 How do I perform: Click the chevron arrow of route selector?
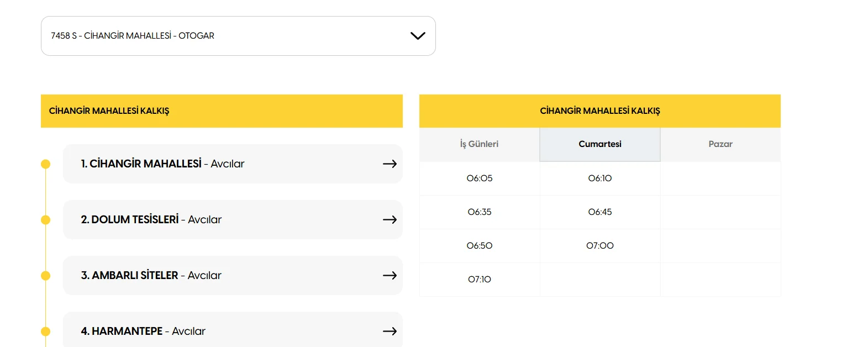point(418,36)
